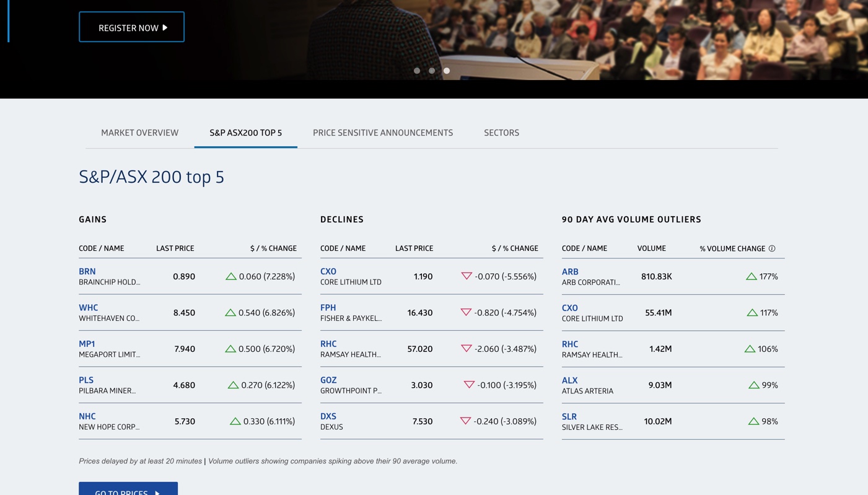Click NHC last price 5.730
This screenshot has height=495, width=868.
point(185,421)
